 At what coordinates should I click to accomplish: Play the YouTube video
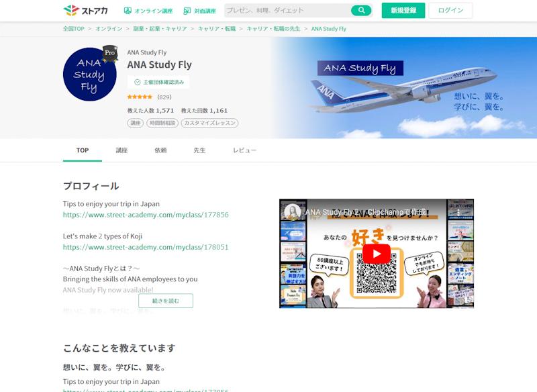377,254
